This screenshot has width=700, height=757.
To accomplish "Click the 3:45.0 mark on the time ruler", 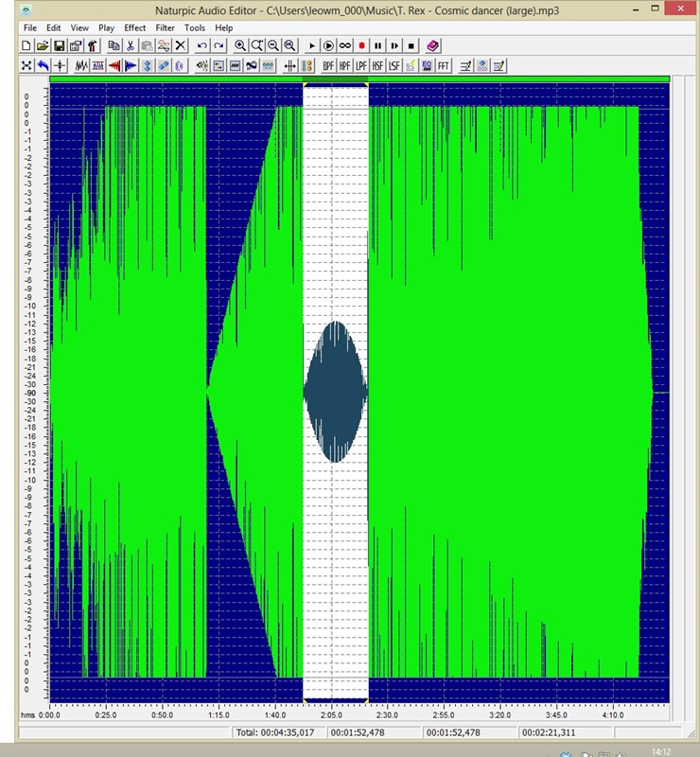I will click(x=556, y=714).
